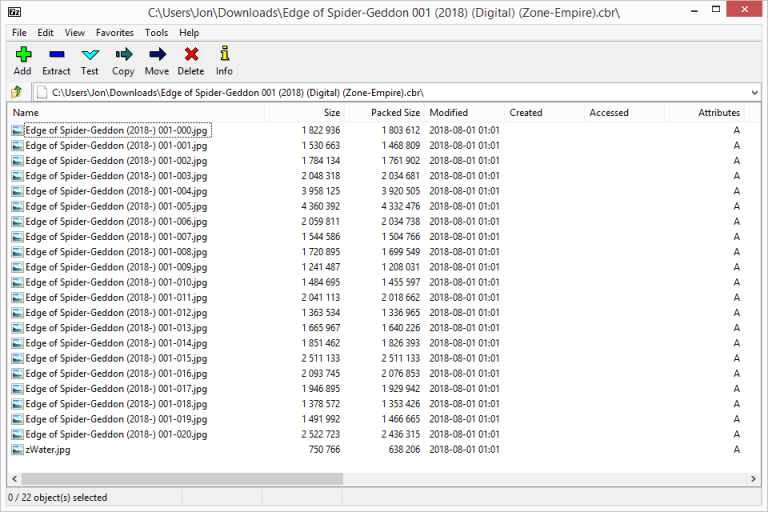The width and height of the screenshot is (768, 512).
Task: Select Edge of Spider-Geddon 001-008.jpg
Action: pos(116,252)
